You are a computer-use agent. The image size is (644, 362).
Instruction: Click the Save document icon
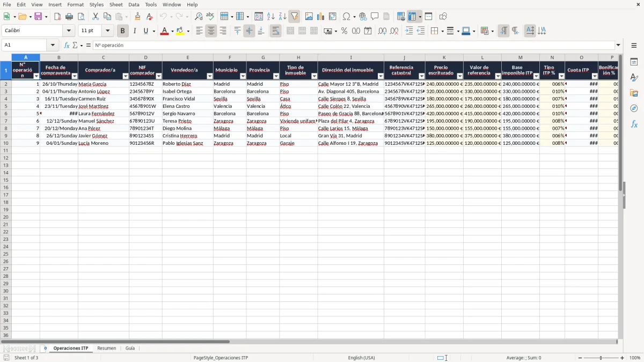38,17
